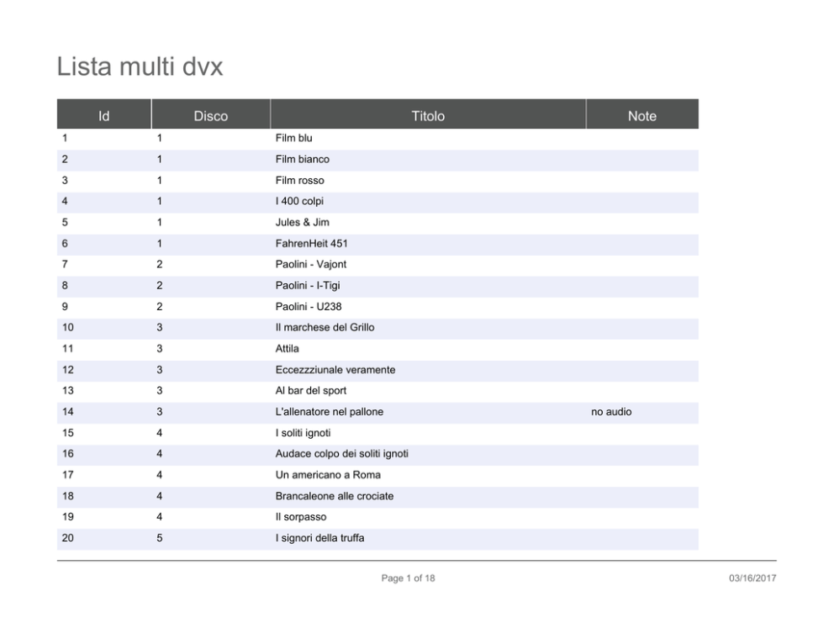Click the Disco column header
The image size is (834, 644).
(x=211, y=113)
